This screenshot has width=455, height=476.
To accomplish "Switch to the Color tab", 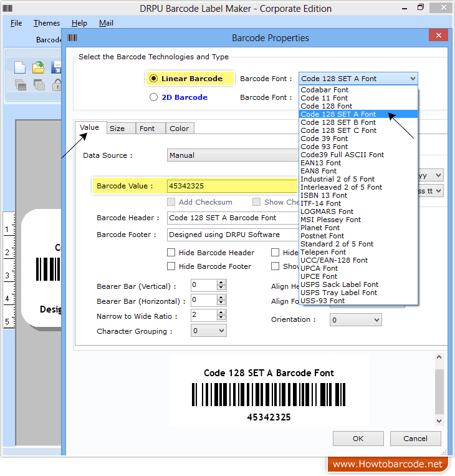I will pyautogui.click(x=180, y=129).
